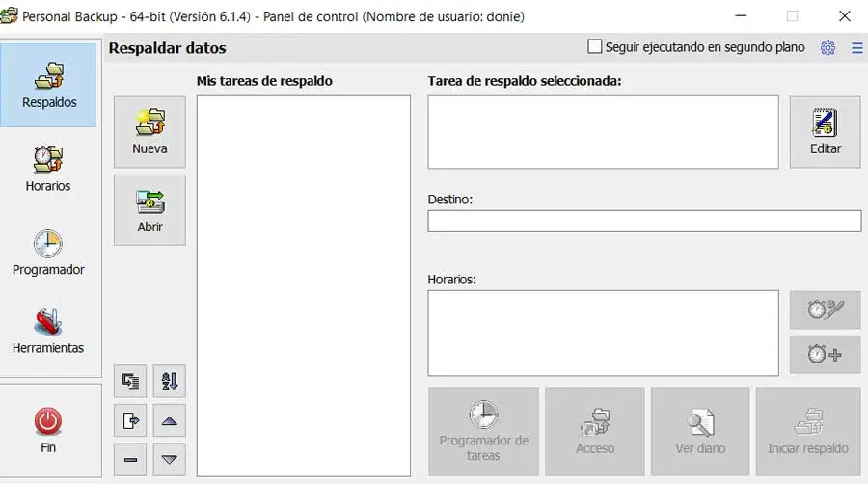The height and width of the screenshot is (484, 868).
Task: Click the export task arrow icon
Action: pyautogui.click(x=130, y=420)
